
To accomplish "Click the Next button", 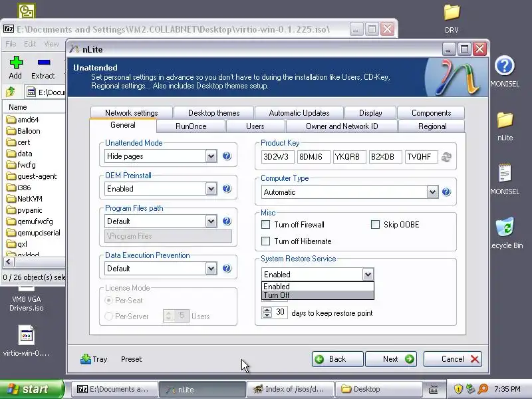I will tap(391, 359).
